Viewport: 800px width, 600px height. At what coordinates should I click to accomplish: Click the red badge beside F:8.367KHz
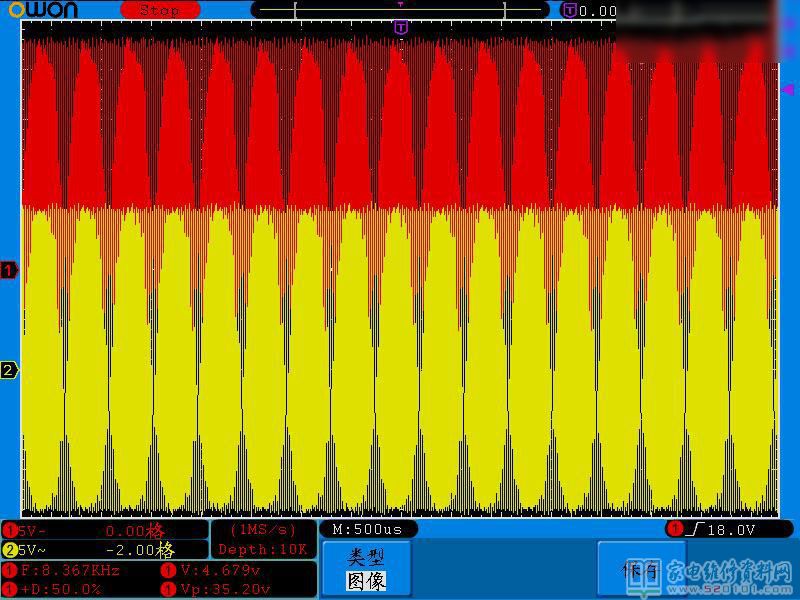click(10, 570)
